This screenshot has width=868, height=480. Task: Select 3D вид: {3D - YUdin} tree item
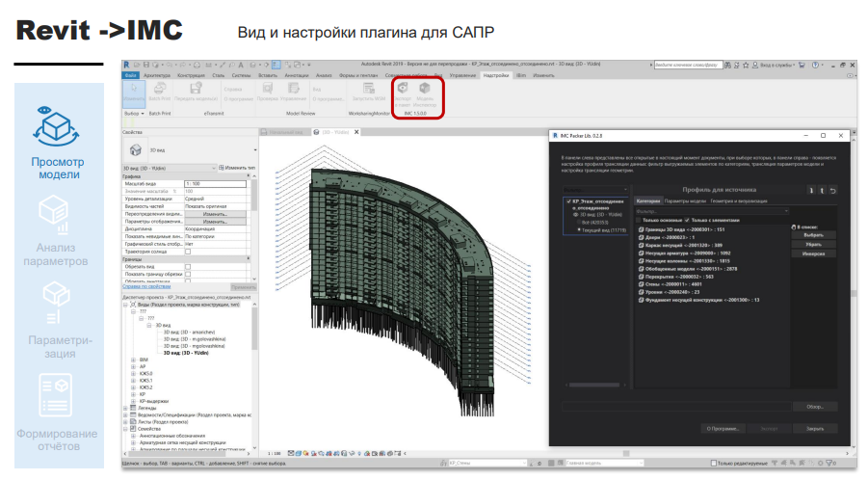186,353
